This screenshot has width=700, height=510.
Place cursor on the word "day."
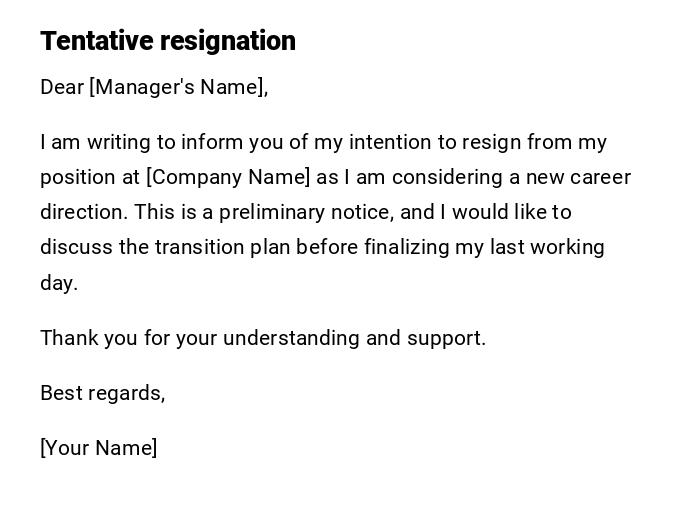(x=59, y=283)
